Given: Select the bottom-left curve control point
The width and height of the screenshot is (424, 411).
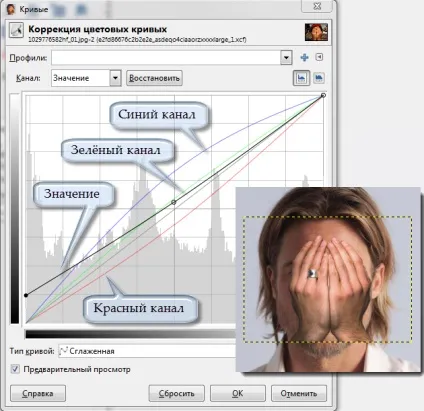Looking at the screenshot, I should tap(26, 295).
